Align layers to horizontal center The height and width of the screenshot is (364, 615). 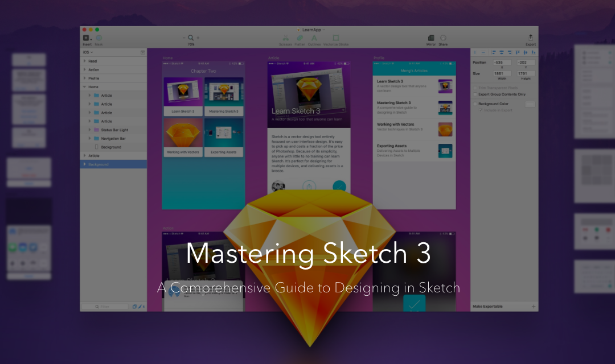502,52
